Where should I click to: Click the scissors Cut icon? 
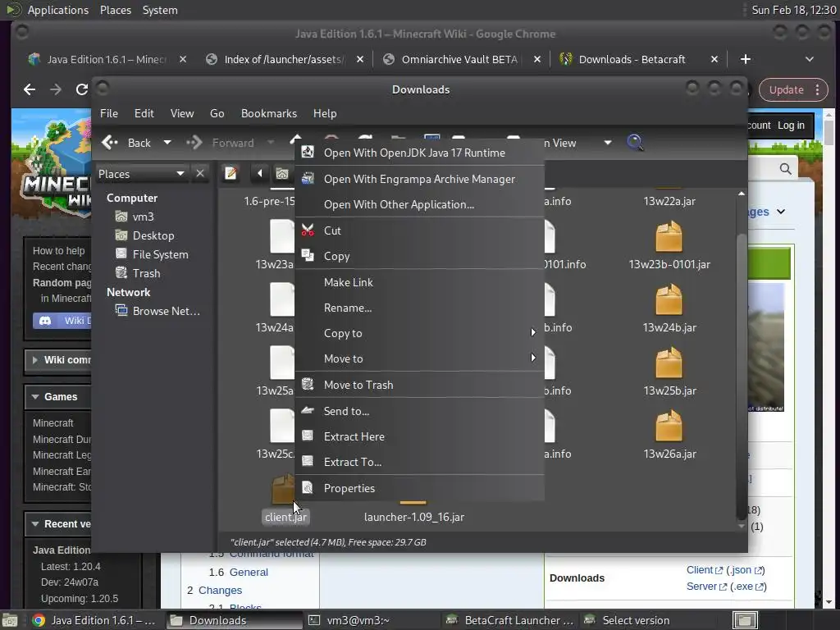click(x=308, y=231)
